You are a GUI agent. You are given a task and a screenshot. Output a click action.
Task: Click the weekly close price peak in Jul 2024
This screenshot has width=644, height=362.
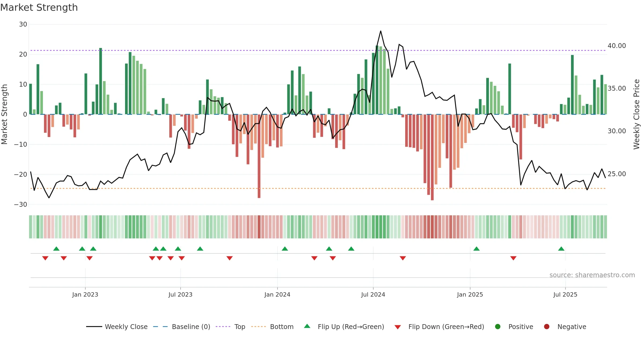point(380,31)
